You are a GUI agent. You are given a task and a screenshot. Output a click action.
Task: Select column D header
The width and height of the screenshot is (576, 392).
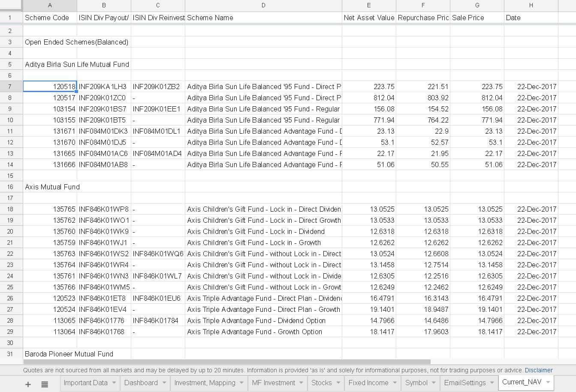point(263,6)
